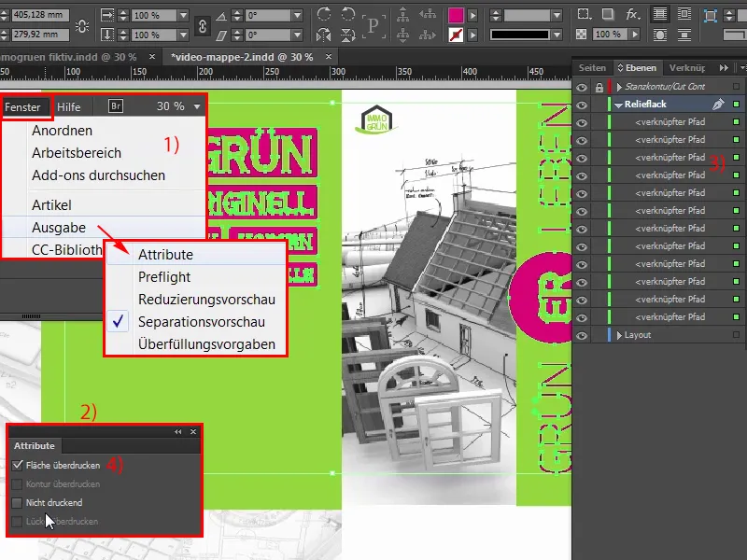The image size is (747, 560).
Task: Open the horizontal scale percentage dropdown
Action: point(183,15)
